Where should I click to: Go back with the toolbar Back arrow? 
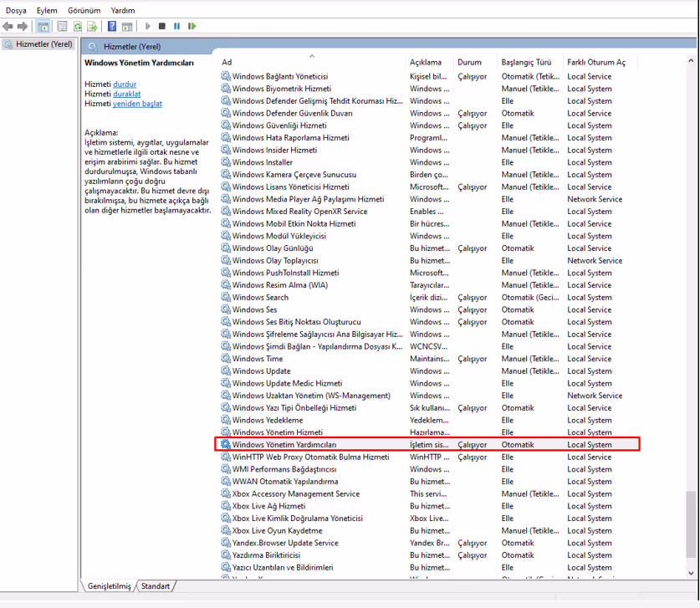tap(8, 26)
